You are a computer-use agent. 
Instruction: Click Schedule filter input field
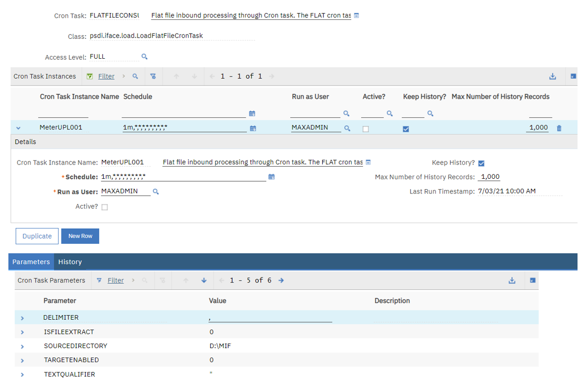184,113
